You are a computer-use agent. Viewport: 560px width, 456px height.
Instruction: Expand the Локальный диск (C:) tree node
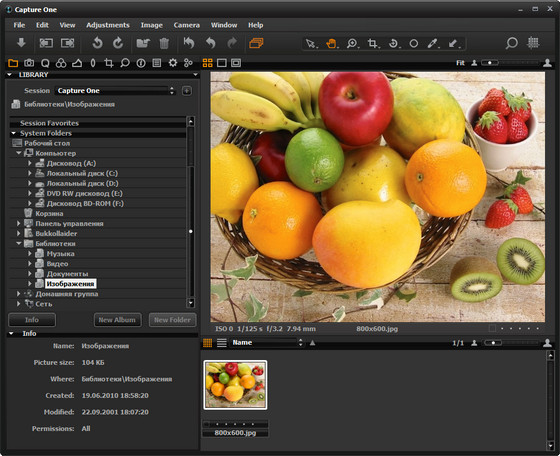point(30,173)
